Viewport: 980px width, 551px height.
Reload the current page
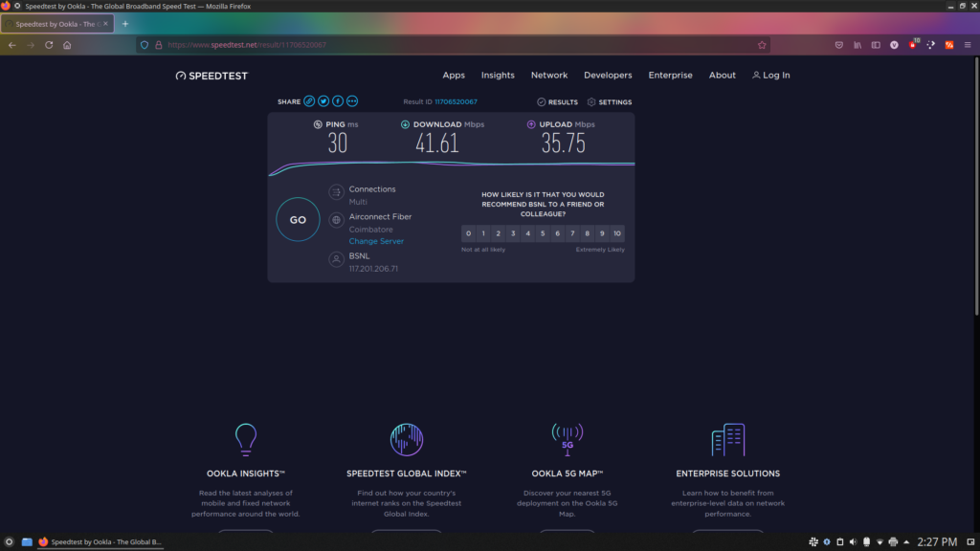tap(49, 45)
